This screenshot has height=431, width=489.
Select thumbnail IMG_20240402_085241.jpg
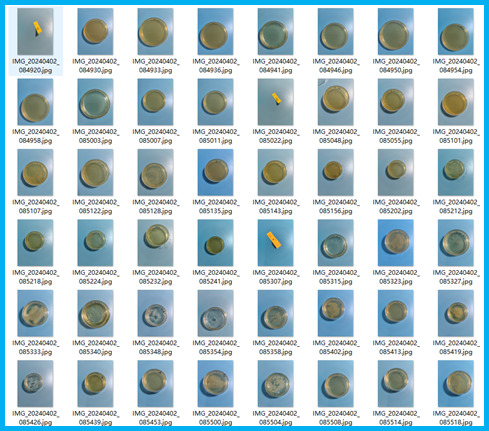click(x=215, y=243)
